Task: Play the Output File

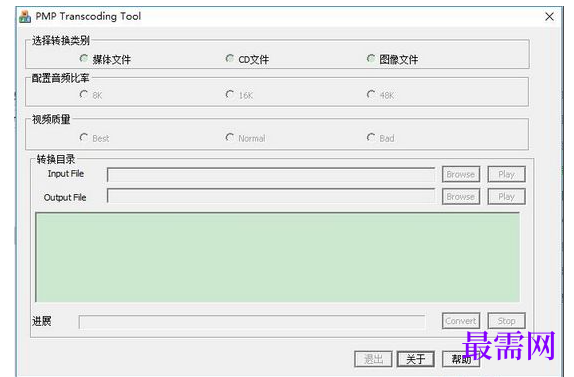Action: (507, 197)
